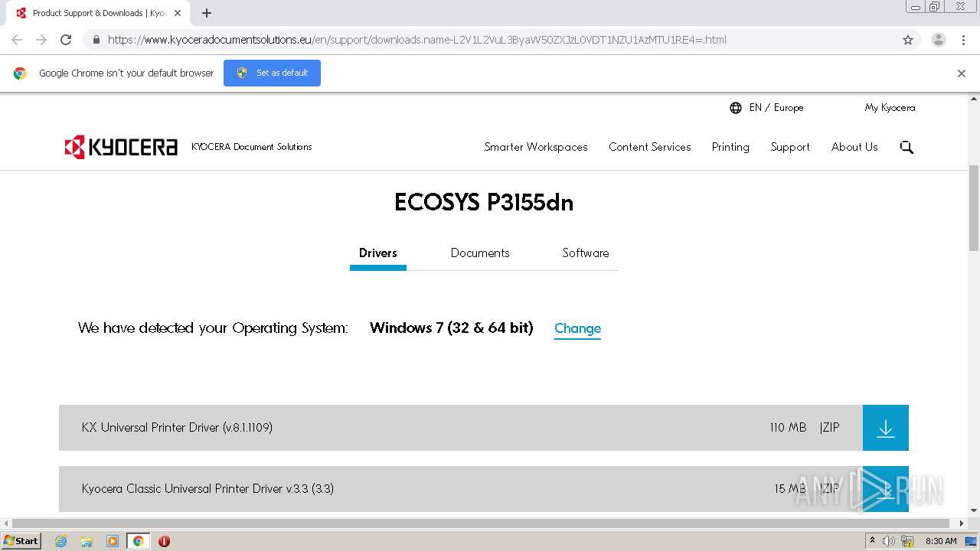The image size is (980, 551).
Task: Open the site search magnifier icon
Action: click(906, 147)
